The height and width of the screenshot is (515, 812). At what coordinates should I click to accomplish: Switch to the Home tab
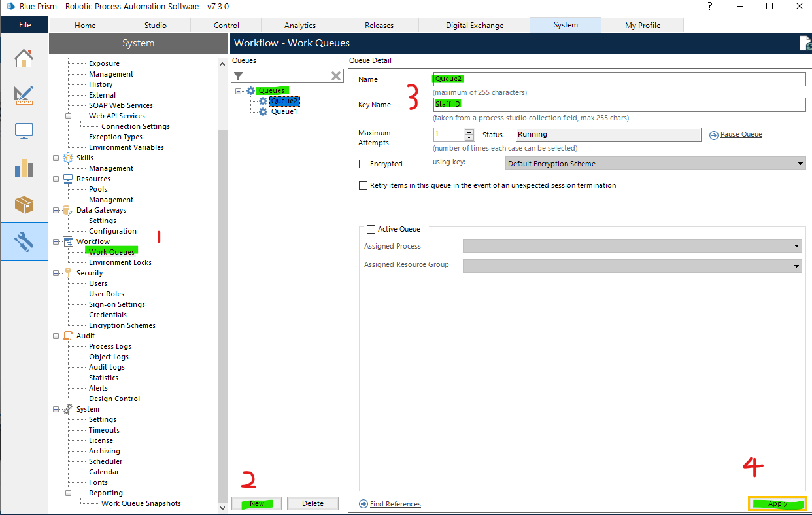[85, 26]
